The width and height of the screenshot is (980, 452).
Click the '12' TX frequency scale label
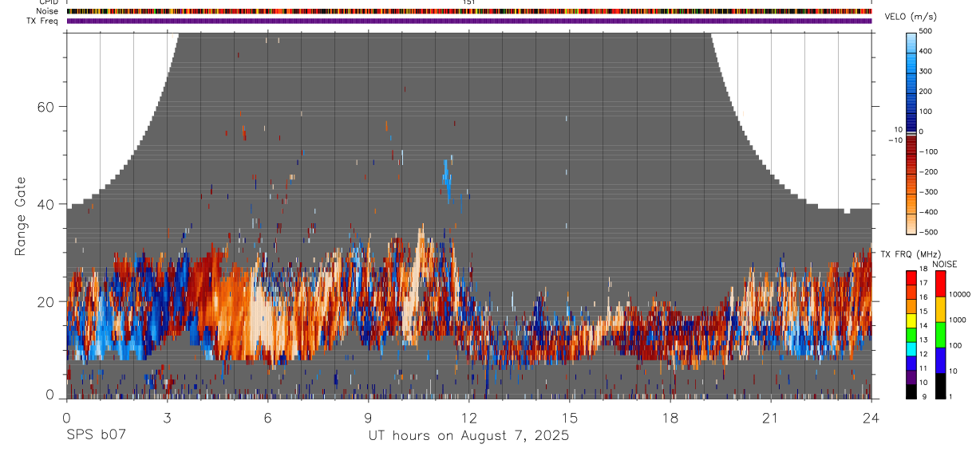(924, 354)
